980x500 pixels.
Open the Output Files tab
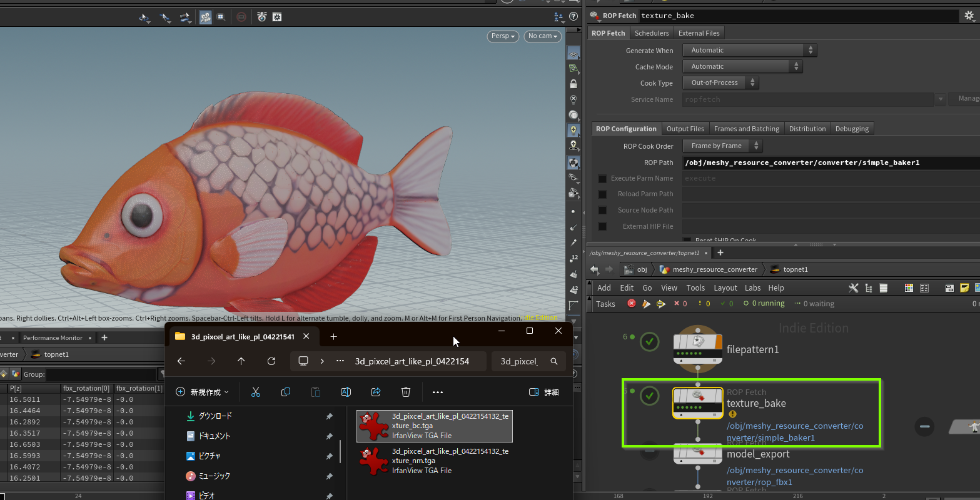(x=685, y=129)
